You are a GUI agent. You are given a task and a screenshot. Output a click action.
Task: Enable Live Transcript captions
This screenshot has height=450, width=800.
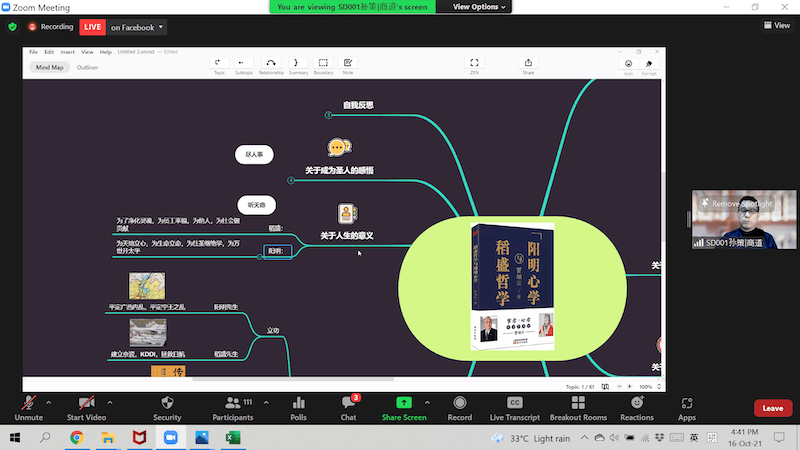(514, 406)
